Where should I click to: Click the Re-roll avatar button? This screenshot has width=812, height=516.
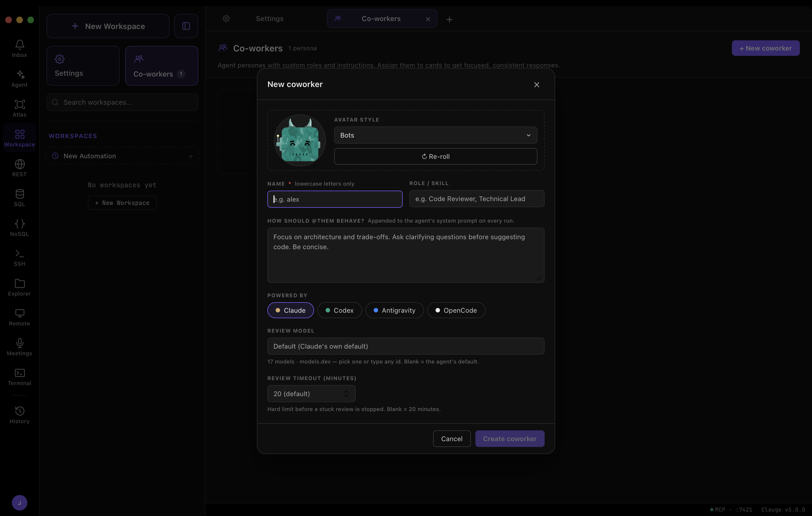(x=435, y=157)
